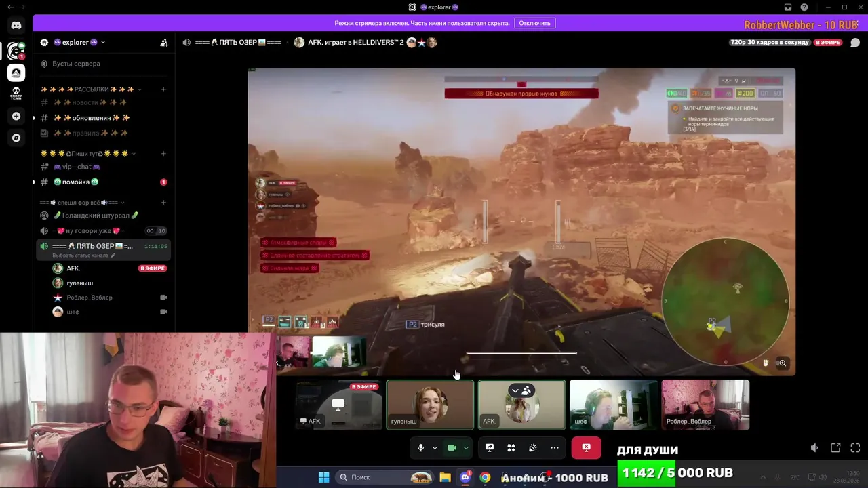The image size is (868, 488).
Task: Disable streamer mode with Отключить button
Action: (535, 23)
